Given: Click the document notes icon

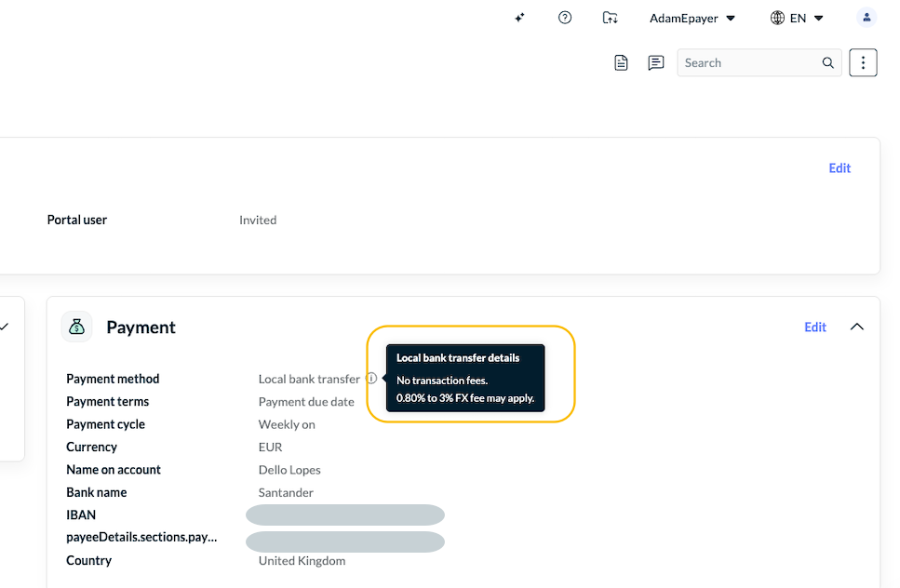Looking at the screenshot, I should point(621,62).
